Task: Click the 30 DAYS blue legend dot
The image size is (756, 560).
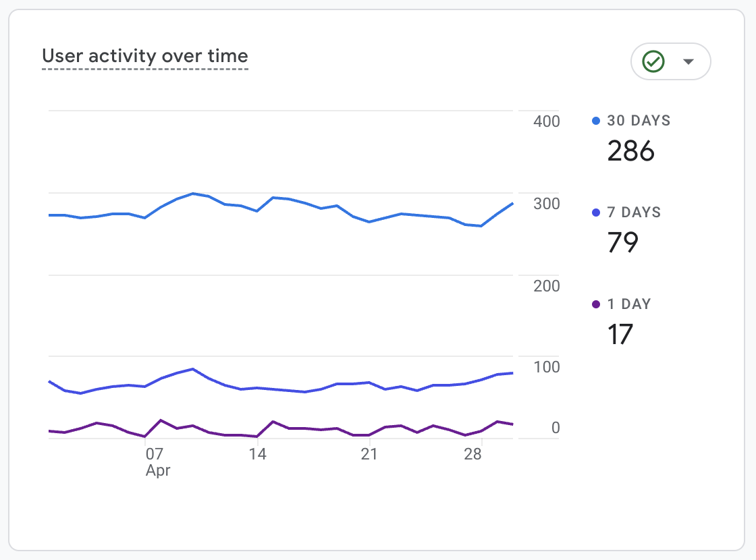Action: 596,121
